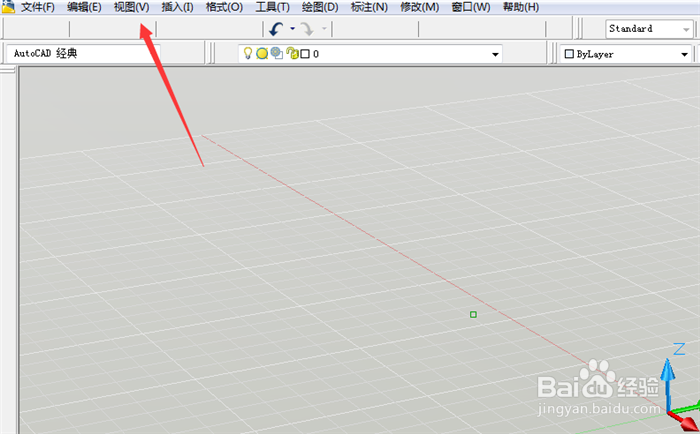Image resolution: width=700 pixels, height=434 pixels.
Task: Toggle layer 0 viewport freeze icon
Action: [x=277, y=54]
